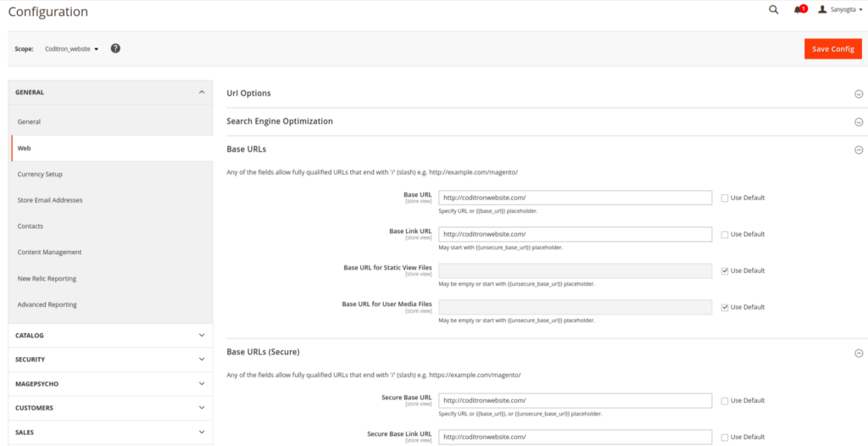
Task: Click the Sanyogita user account icon
Action: 822,10
